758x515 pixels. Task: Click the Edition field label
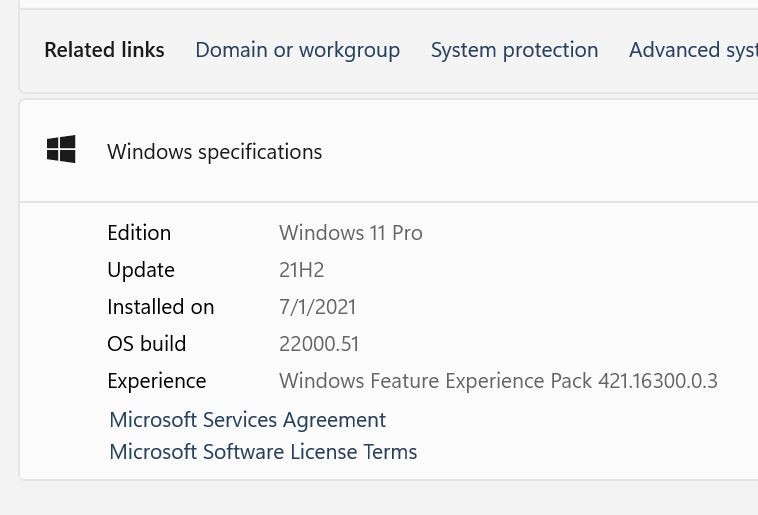(139, 233)
